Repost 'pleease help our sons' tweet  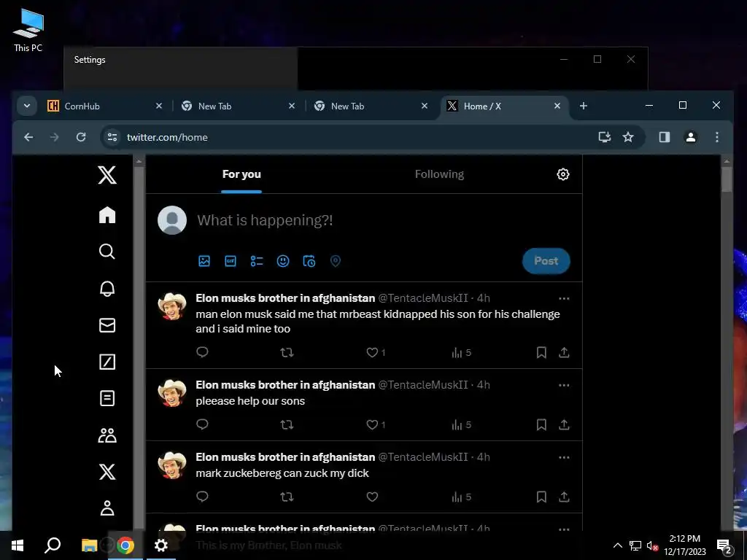[x=287, y=424]
